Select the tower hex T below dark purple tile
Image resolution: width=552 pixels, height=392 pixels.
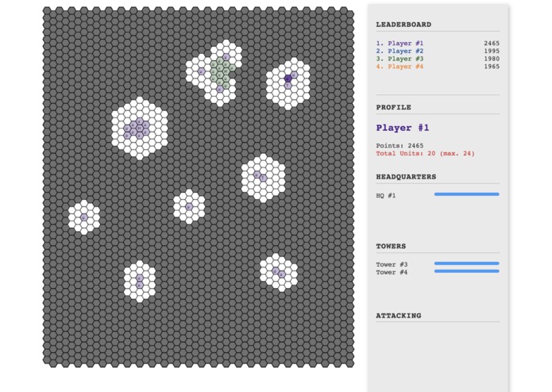point(288,86)
